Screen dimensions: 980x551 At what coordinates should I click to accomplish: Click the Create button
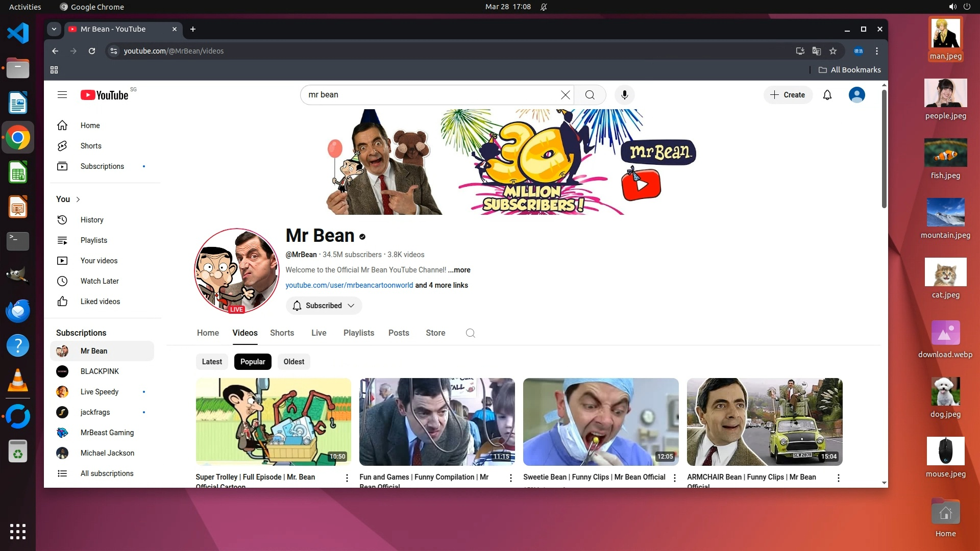click(x=788, y=95)
